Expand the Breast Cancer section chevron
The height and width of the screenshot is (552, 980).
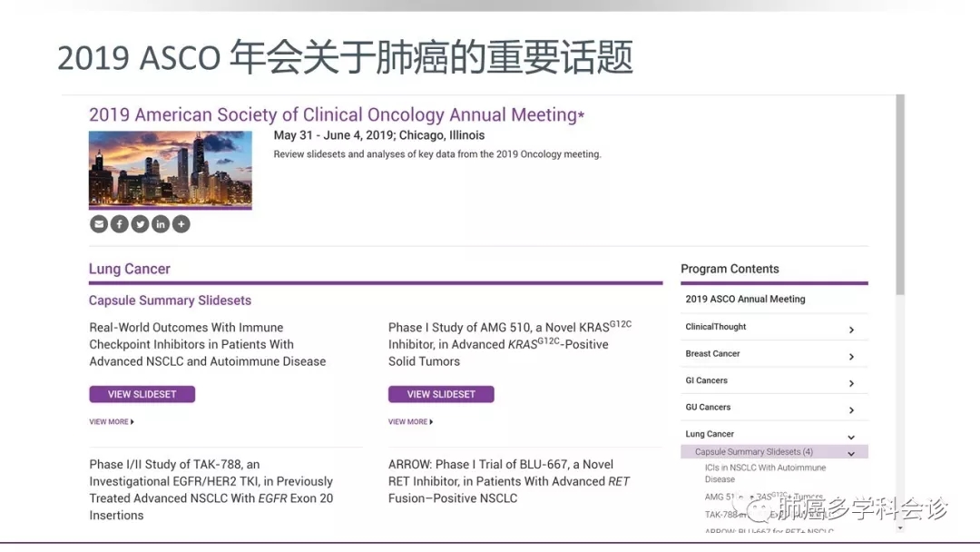851,357
